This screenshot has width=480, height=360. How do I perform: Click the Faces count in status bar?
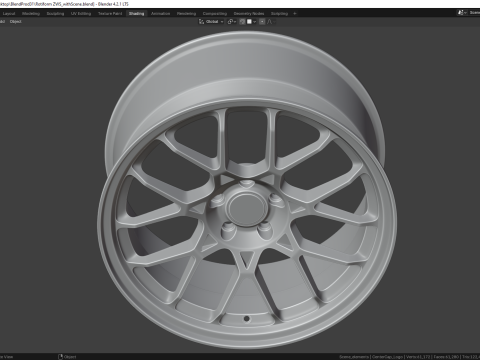coord(446,357)
